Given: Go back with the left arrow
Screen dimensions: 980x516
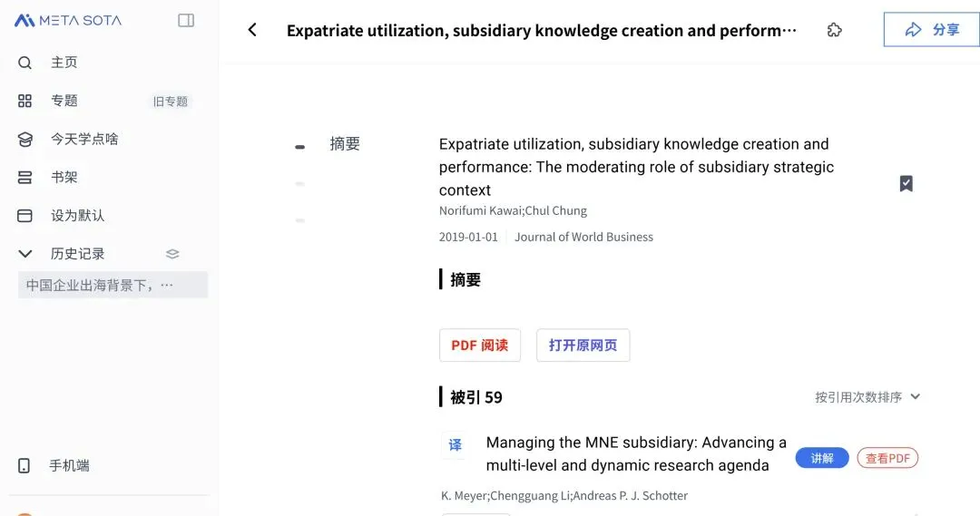Looking at the screenshot, I should coord(252,30).
